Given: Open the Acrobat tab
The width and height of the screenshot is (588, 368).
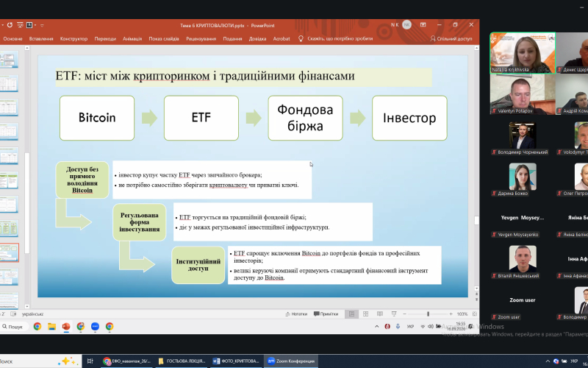Looking at the screenshot, I should pos(282,39).
